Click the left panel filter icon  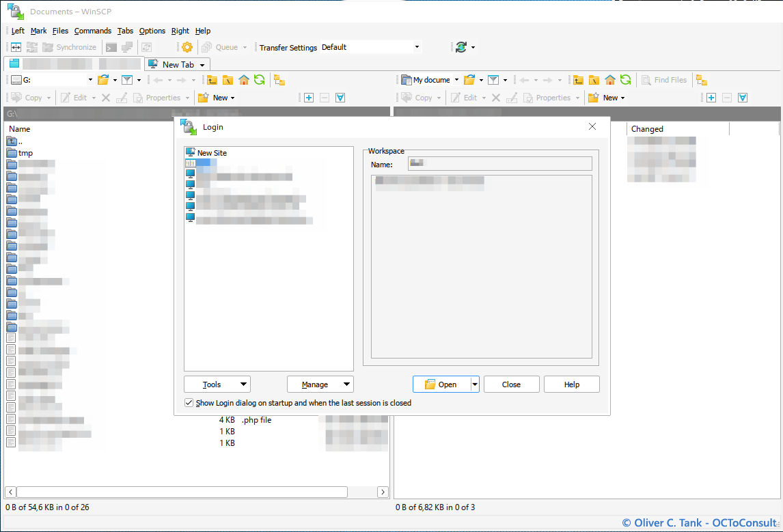127,80
